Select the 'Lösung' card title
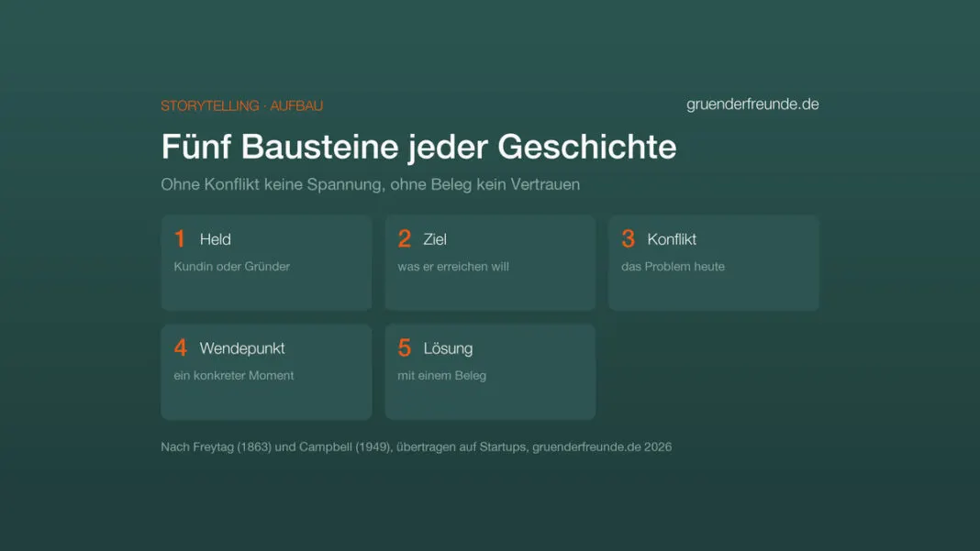This screenshot has width=980, height=551. click(x=448, y=348)
